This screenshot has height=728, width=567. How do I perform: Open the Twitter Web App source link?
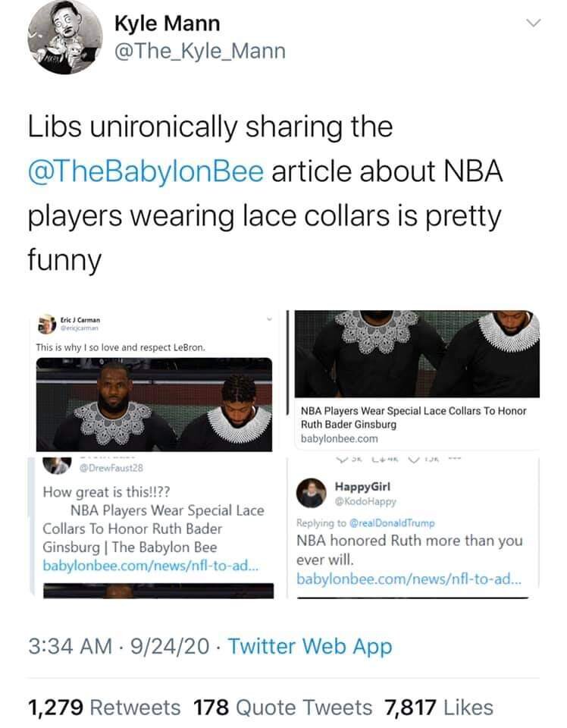[x=310, y=646]
